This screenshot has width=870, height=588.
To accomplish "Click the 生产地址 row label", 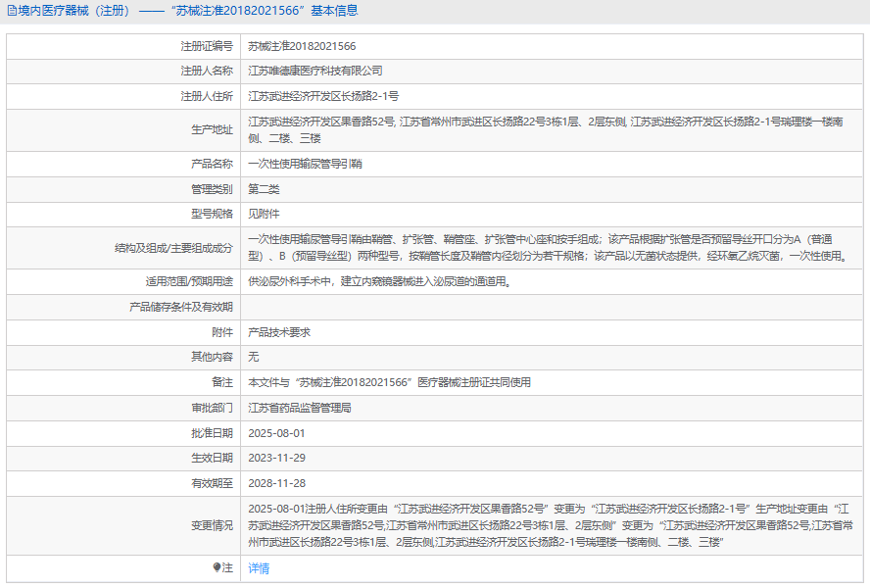I will pyautogui.click(x=213, y=130).
